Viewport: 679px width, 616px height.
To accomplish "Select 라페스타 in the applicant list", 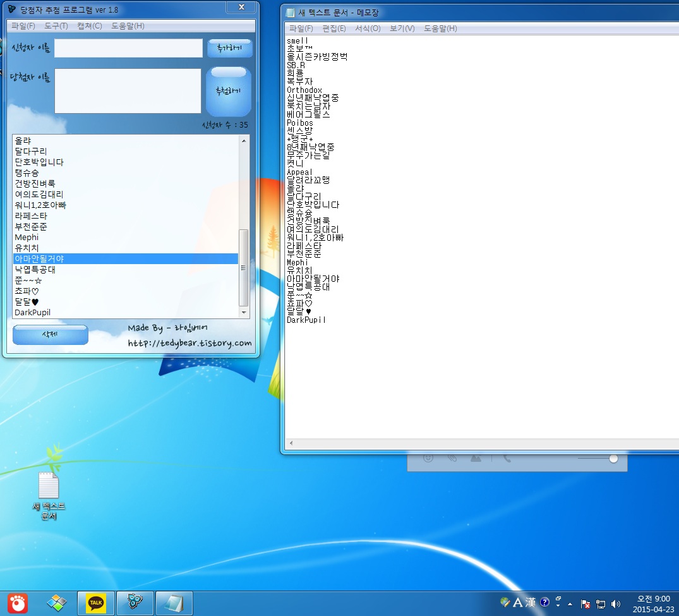I will tap(126, 215).
